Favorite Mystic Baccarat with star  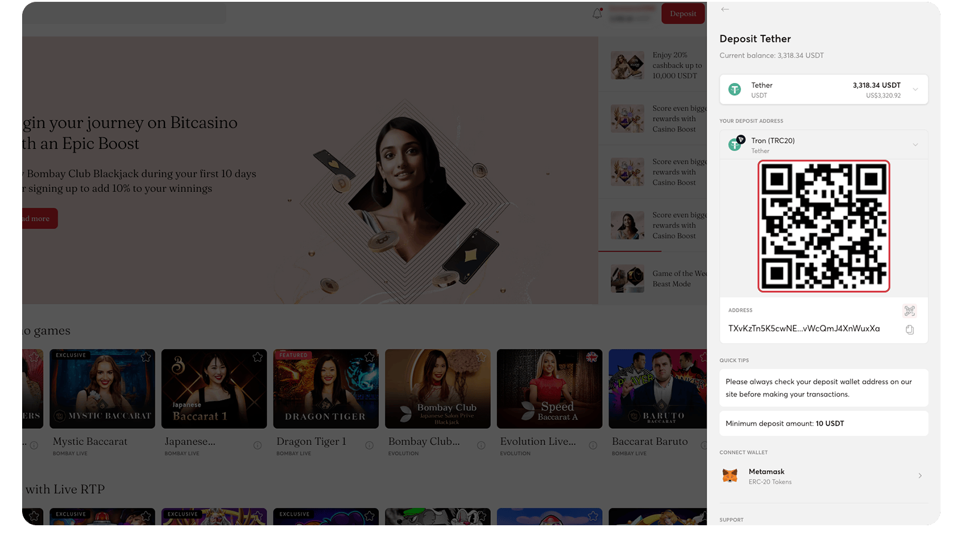pos(146,357)
